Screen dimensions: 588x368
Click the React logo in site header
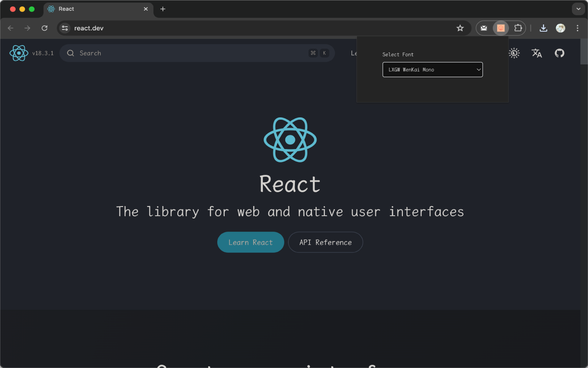pos(19,53)
